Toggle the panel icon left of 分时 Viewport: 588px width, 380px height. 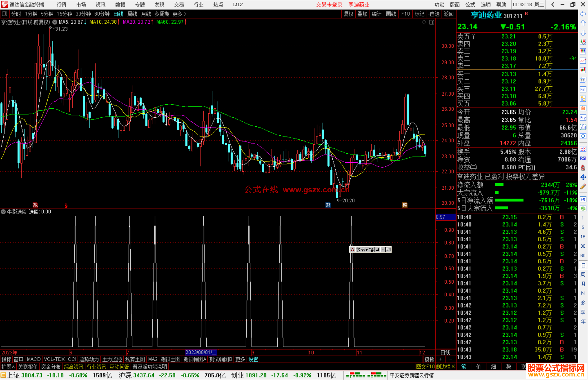click(5, 14)
